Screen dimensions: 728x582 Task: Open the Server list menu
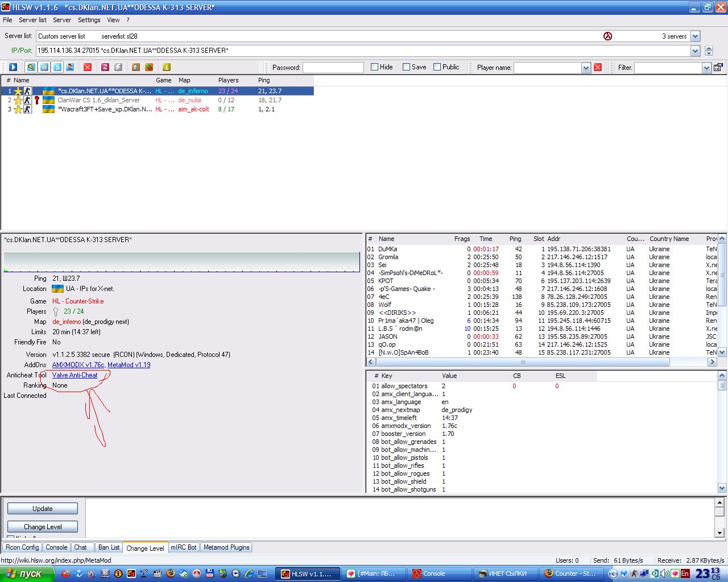tap(32, 20)
